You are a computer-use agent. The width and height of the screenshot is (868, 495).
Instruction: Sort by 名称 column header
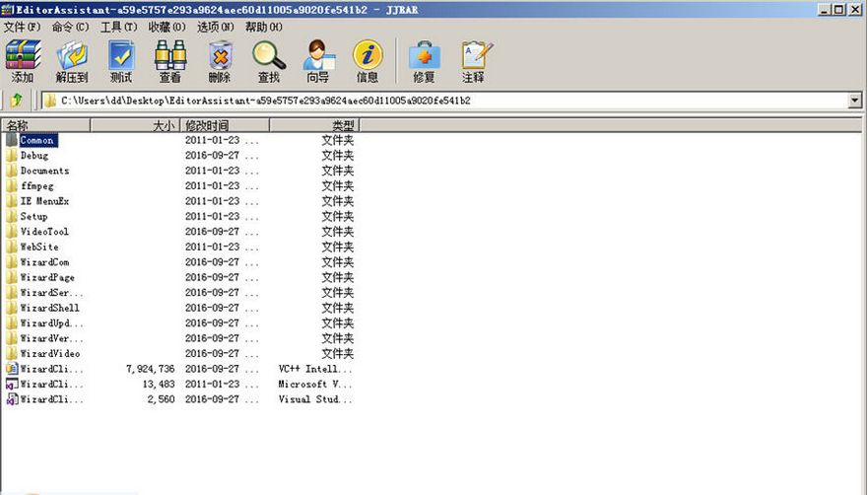45,125
